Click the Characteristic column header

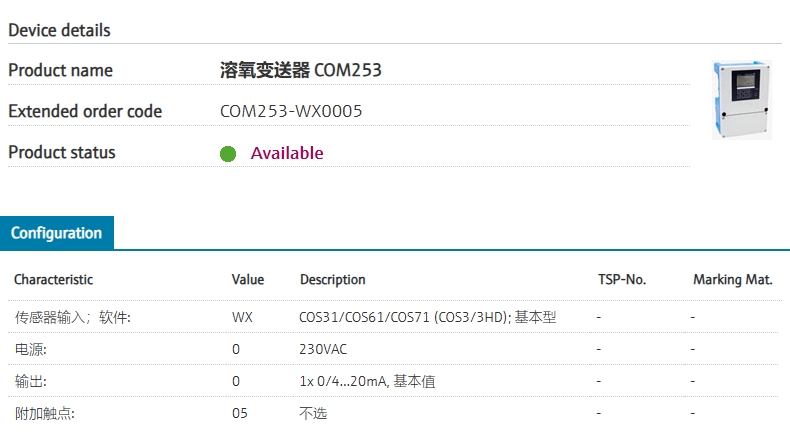point(53,280)
